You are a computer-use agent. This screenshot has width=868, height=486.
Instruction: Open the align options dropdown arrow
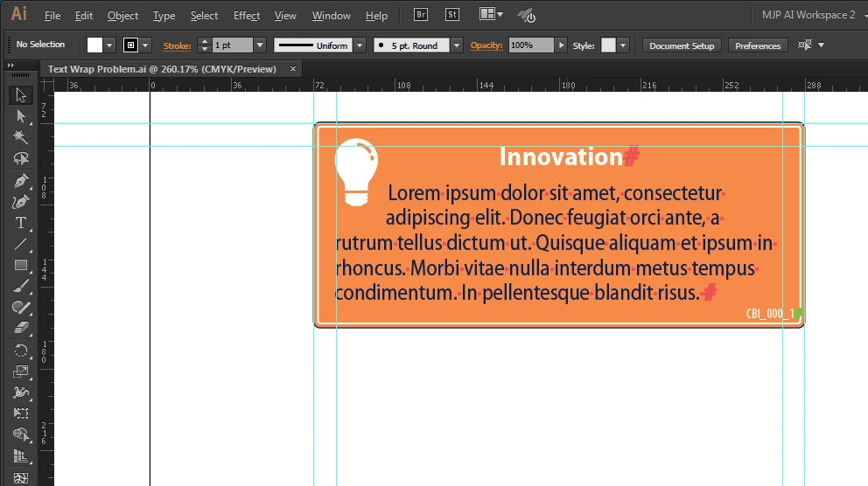822,45
